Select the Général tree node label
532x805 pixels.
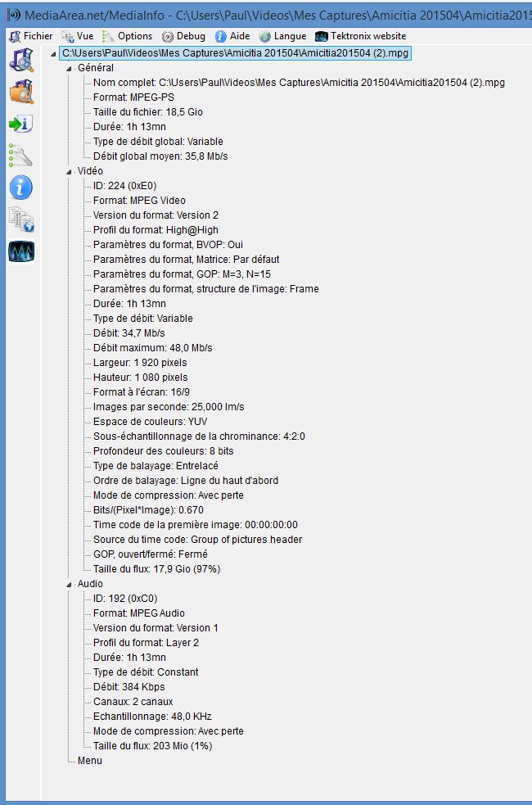click(x=96, y=68)
